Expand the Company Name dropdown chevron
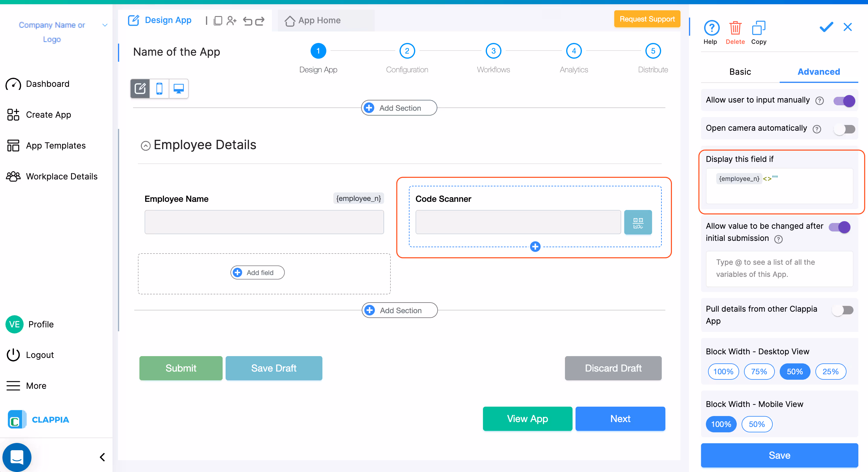868x472 pixels. click(x=105, y=25)
